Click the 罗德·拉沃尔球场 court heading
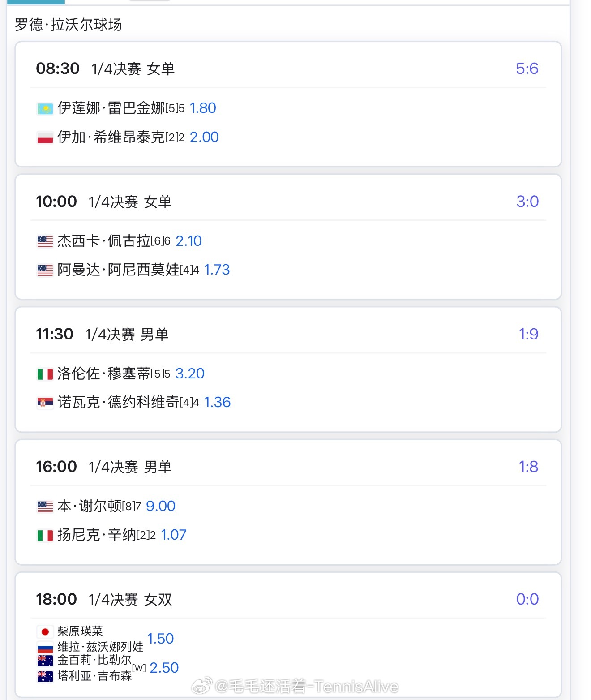The image size is (591, 700). coord(68,25)
